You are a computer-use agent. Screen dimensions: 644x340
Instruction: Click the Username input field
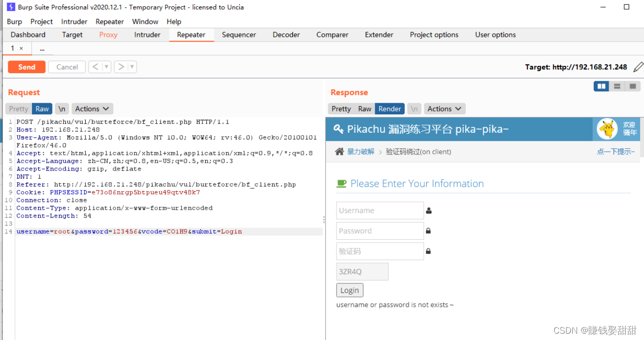(380, 211)
